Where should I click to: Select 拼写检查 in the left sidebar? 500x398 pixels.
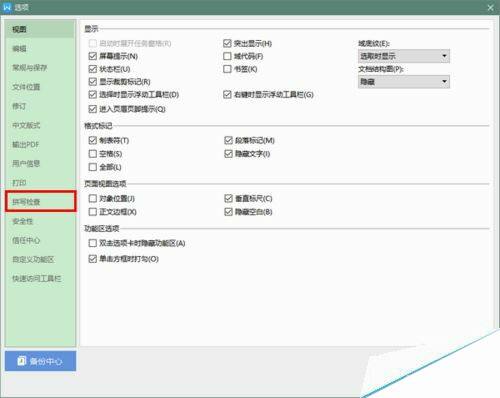[x=40, y=201]
